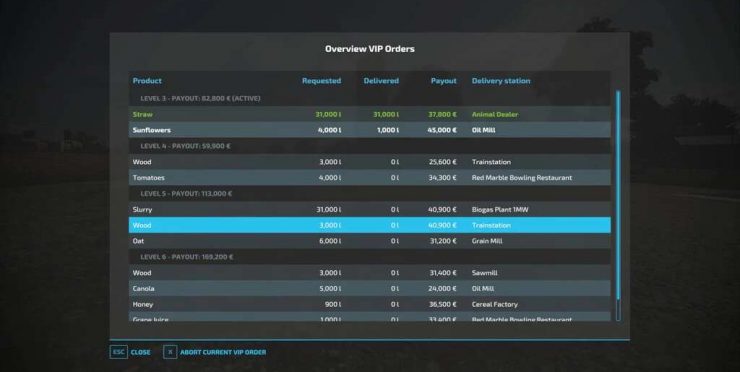740x372 pixels.
Task: Click the ESC key icon
Action: coord(118,352)
